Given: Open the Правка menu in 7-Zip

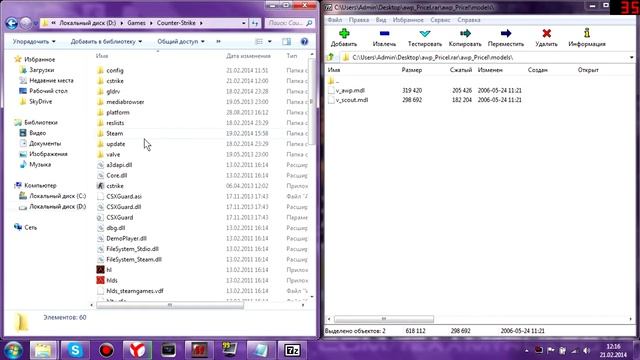Looking at the screenshot, I should coord(359,20).
